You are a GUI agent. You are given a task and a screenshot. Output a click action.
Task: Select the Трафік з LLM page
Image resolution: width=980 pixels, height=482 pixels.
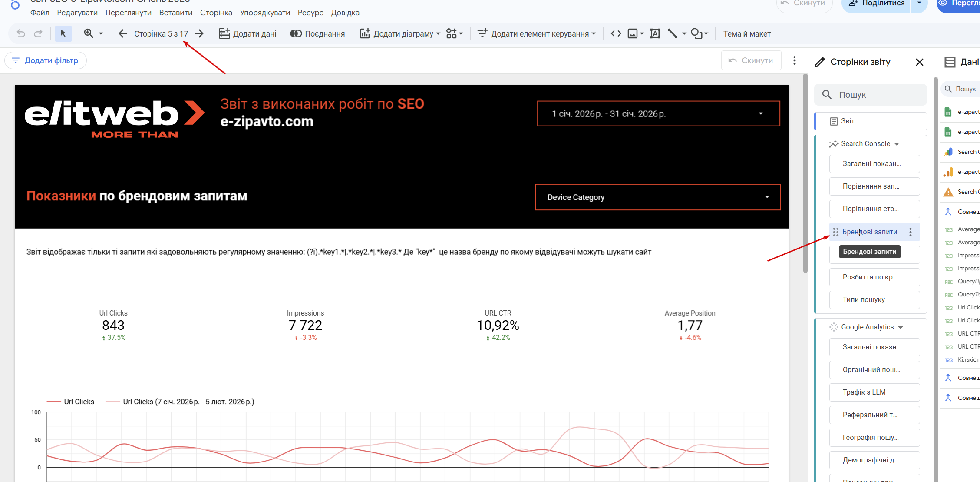pyautogui.click(x=874, y=392)
